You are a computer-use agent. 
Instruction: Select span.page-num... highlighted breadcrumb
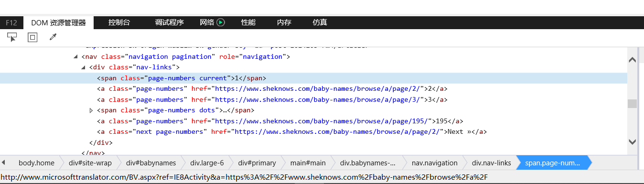[x=553, y=163]
